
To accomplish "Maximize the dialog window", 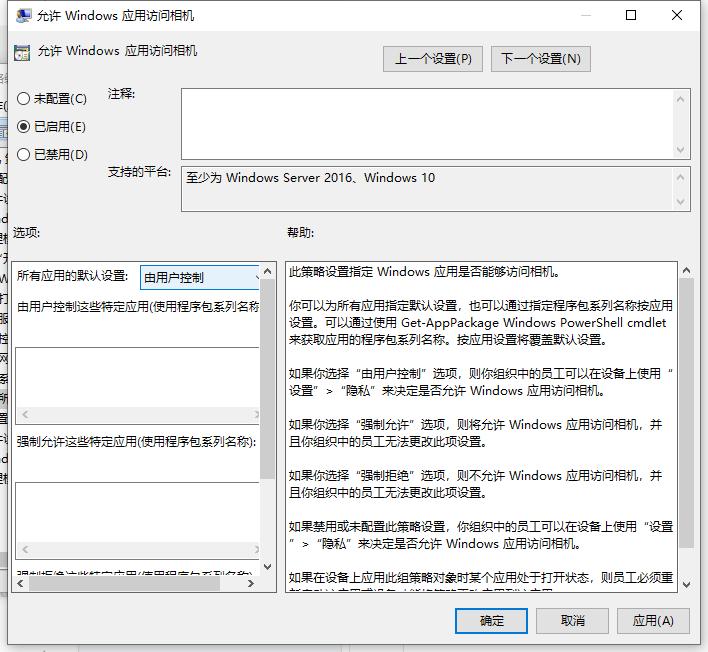I will pyautogui.click(x=631, y=15).
